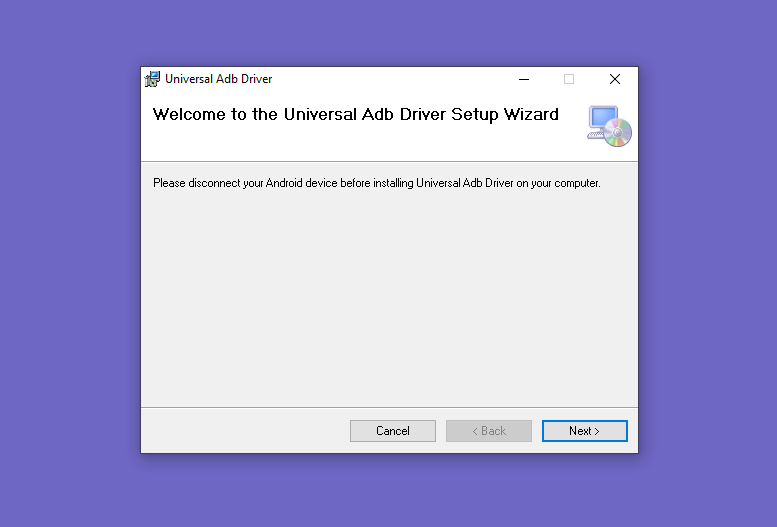Click the 'Please disconnect your Android device' message
777x527 pixels.
pos(377,183)
